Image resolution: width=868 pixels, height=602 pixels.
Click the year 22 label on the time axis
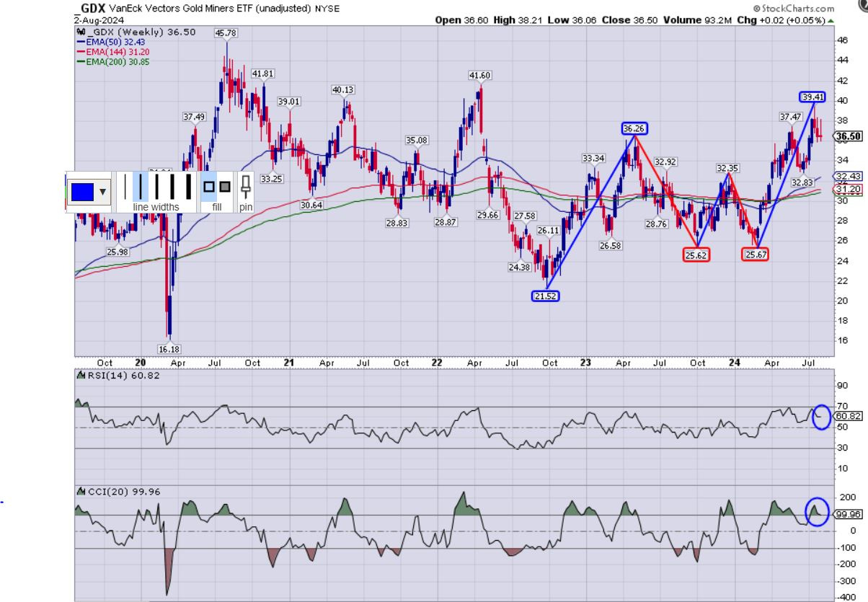click(437, 363)
